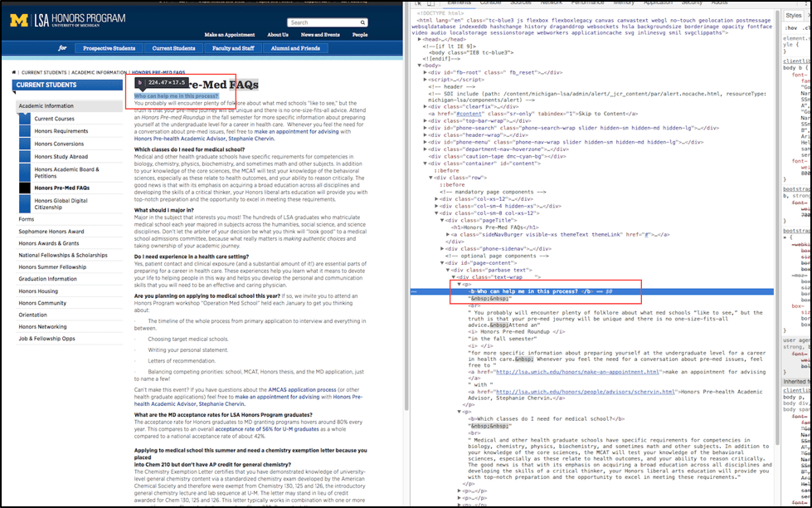Select the Prospective Students tab

pos(109,48)
